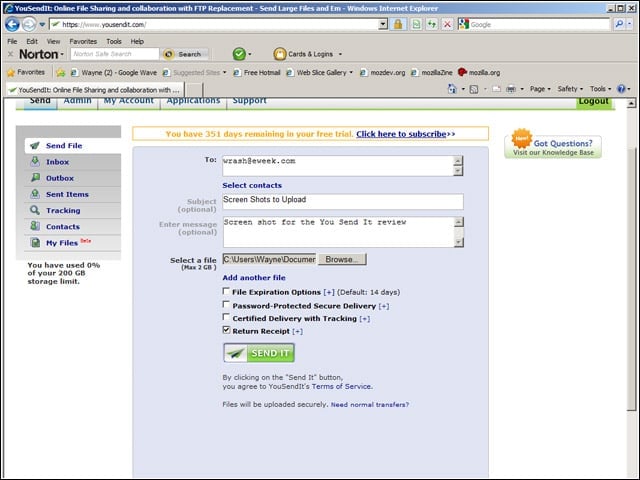640x480 pixels.
Task: Click the magnifier Search icon beside Google box
Action: pyautogui.click(x=619, y=24)
